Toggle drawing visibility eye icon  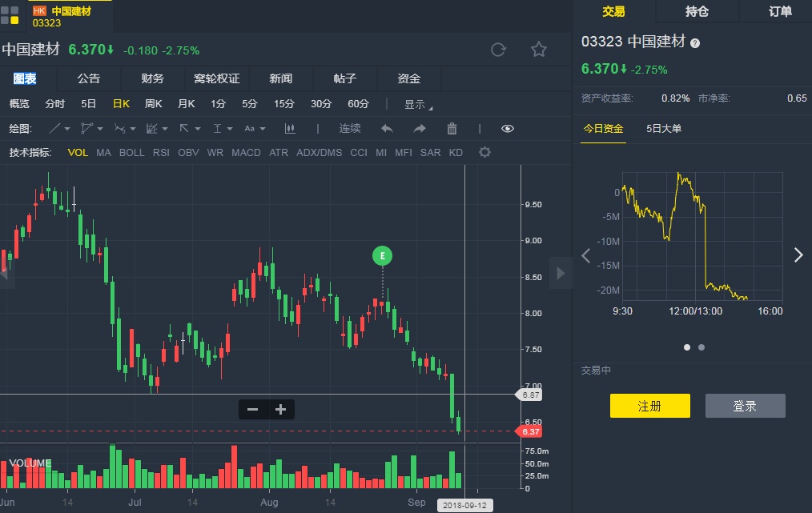tap(508, 128)
